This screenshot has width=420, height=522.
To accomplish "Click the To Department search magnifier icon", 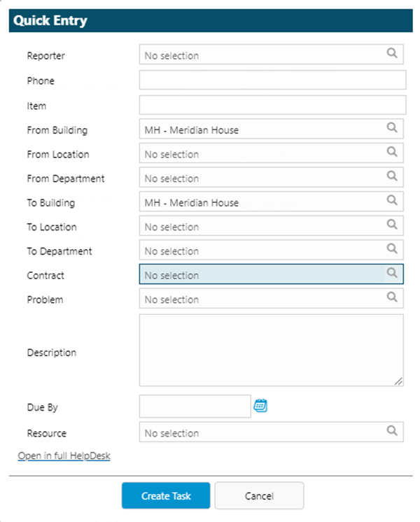I will coord(393,249).
